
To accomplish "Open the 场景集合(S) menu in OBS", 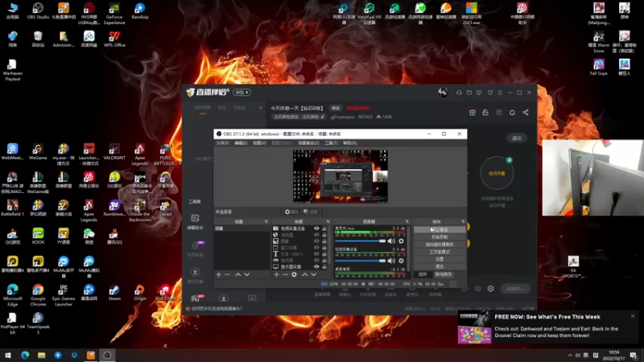I will click(308, 143).
